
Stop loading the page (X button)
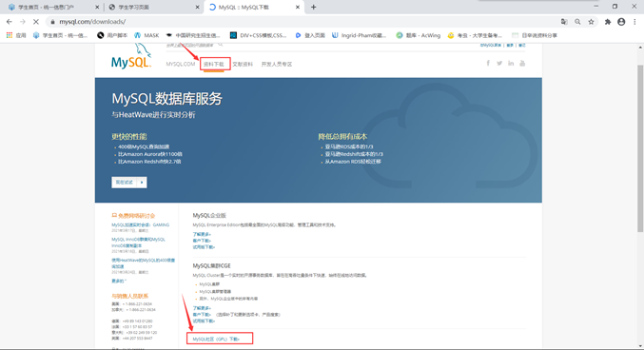[36, 22]
